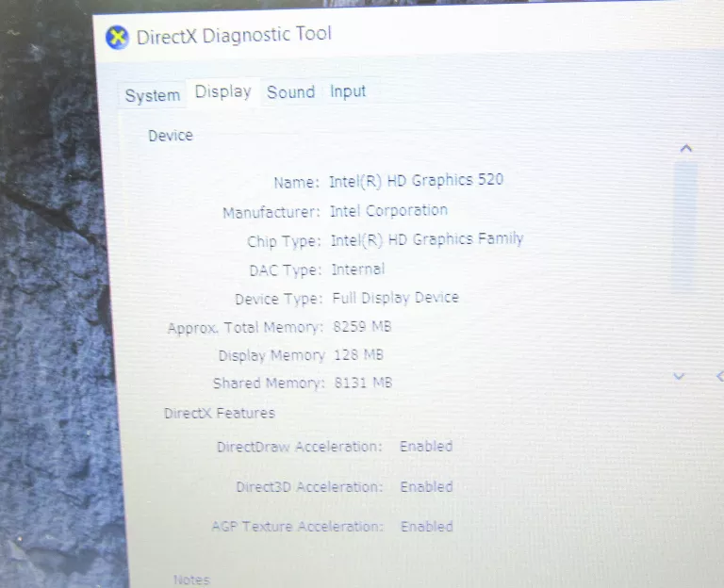The height and width of the screenshot is (588, 724).
Task: Click the 8131 MB shared memory value
Action: [x=363, y=383]
